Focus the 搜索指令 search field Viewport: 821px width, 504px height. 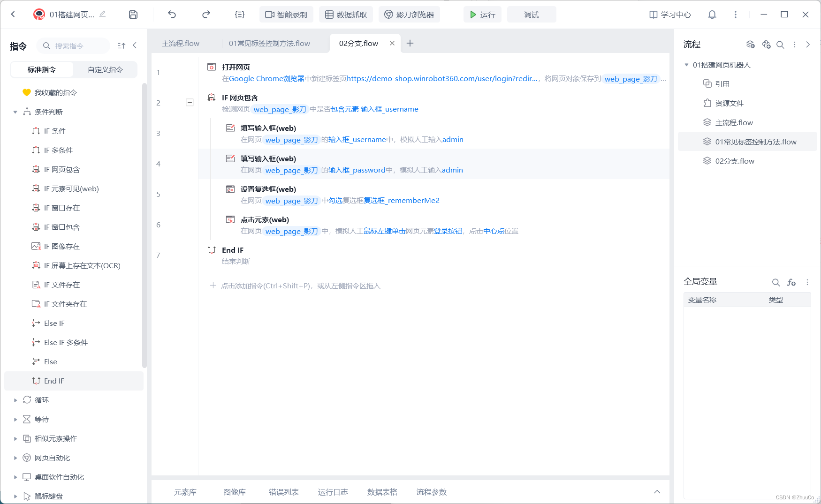73,45
